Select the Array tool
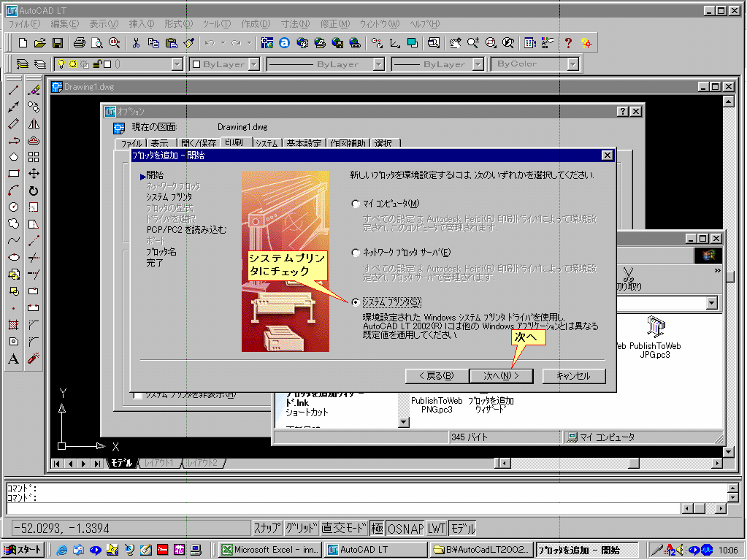This screenshot has height=560, width=747. (34, 157)
